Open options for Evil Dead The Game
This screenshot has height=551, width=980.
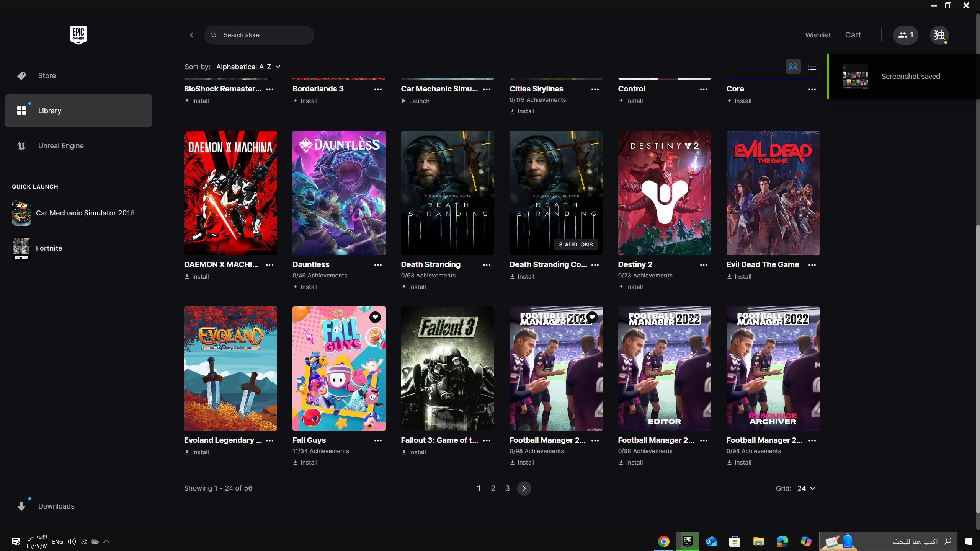(x=812, y=265)
